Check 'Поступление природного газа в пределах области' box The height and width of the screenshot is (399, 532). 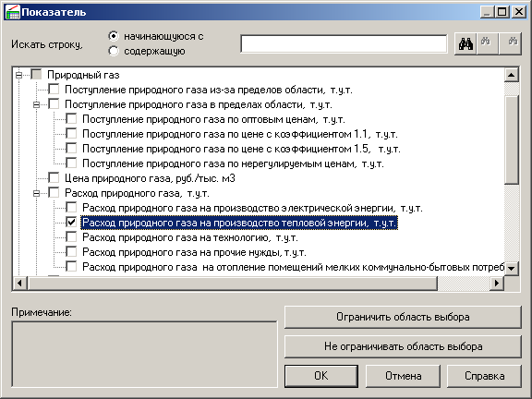click(x=54, y=103)
